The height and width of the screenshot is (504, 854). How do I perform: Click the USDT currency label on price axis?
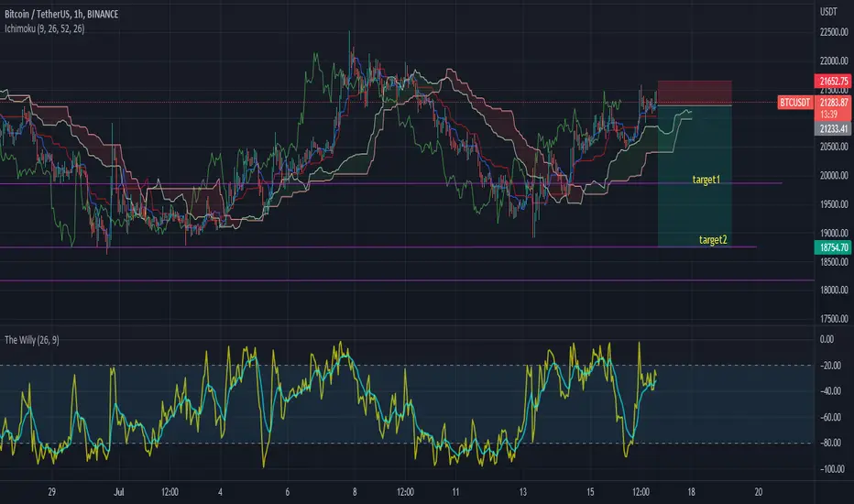[828, 11]
